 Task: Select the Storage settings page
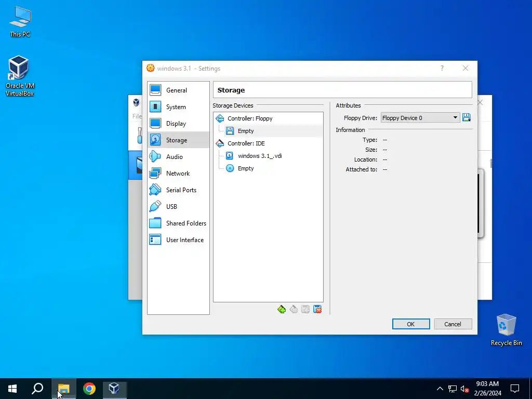[178, 140]
